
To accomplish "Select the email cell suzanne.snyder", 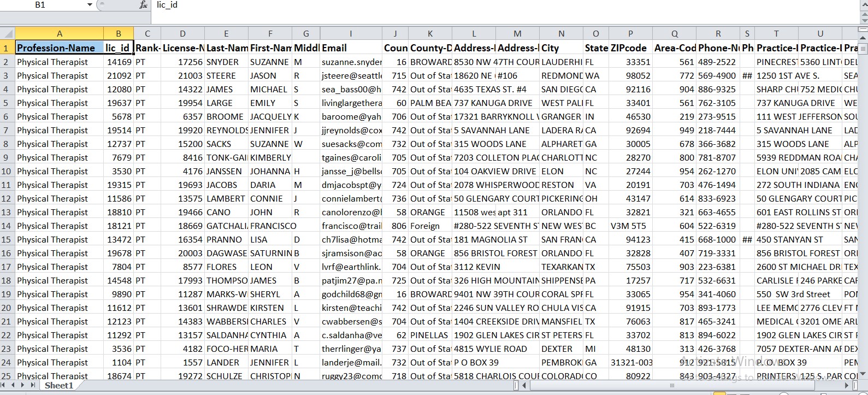I will [351, 62].
